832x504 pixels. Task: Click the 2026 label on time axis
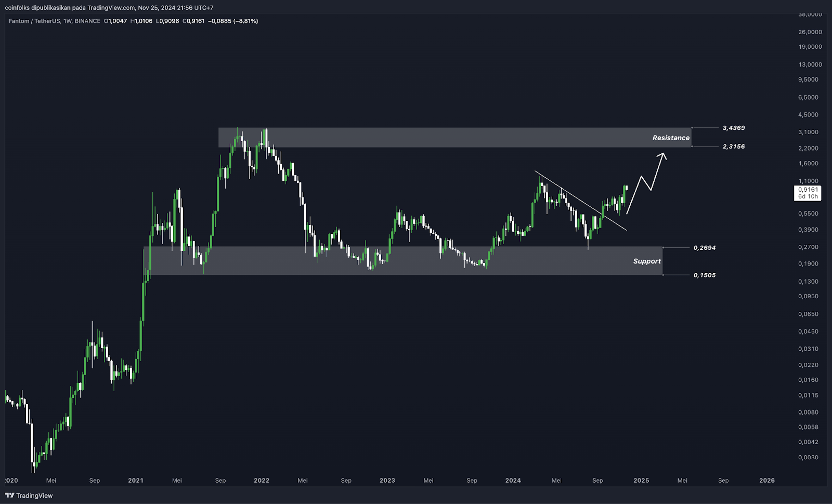pos(767,481)
